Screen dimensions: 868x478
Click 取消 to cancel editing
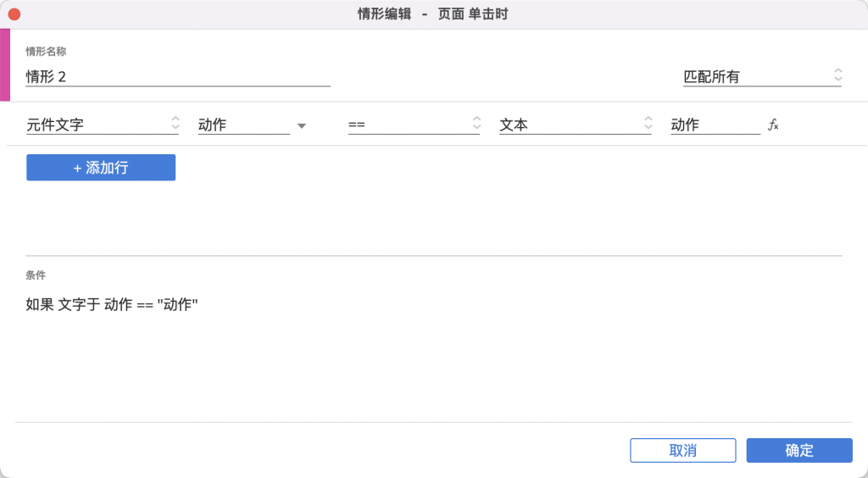[682, 451]
